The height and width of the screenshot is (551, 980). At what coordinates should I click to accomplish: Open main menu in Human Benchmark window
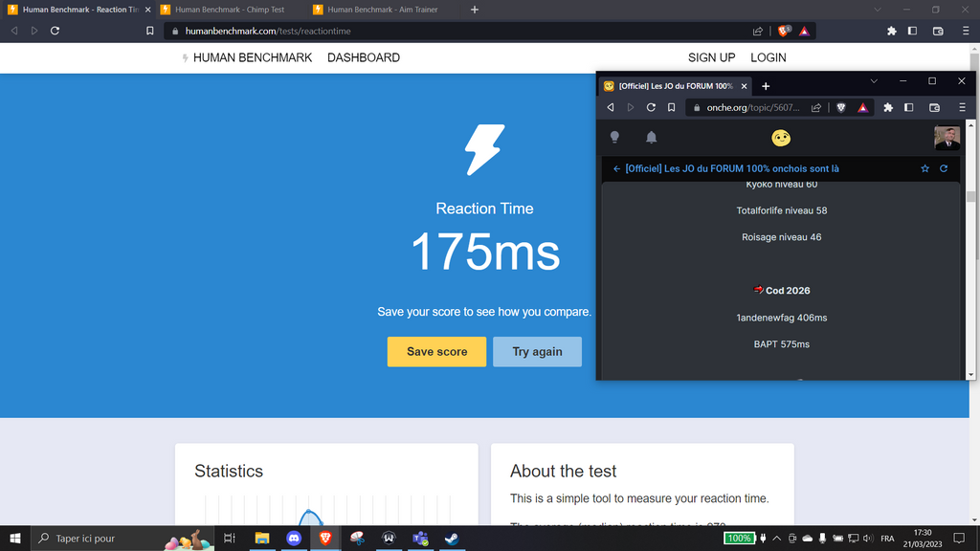click(x=966, y=31)
